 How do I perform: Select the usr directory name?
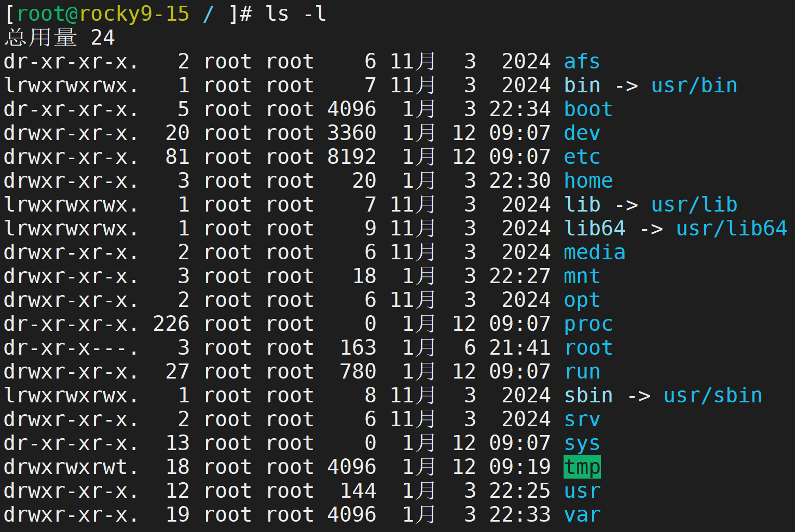581,491
